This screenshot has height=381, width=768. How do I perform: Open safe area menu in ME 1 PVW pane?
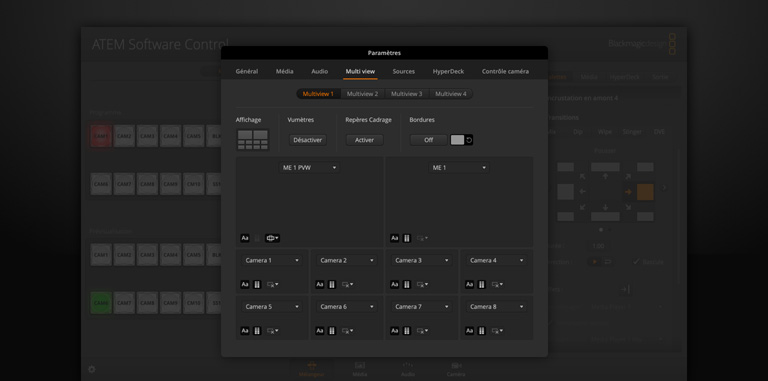[x=272, y=238]
